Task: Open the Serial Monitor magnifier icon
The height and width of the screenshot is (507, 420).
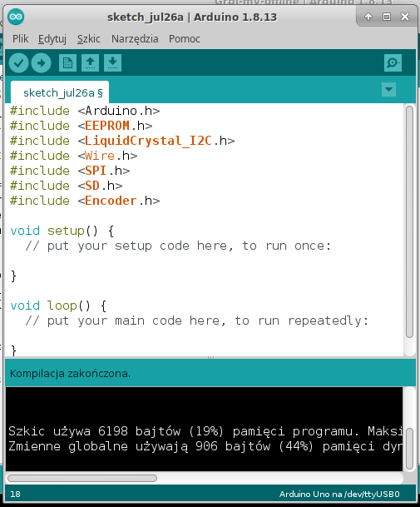Action: pyautogui.click(x=393, y=62)
